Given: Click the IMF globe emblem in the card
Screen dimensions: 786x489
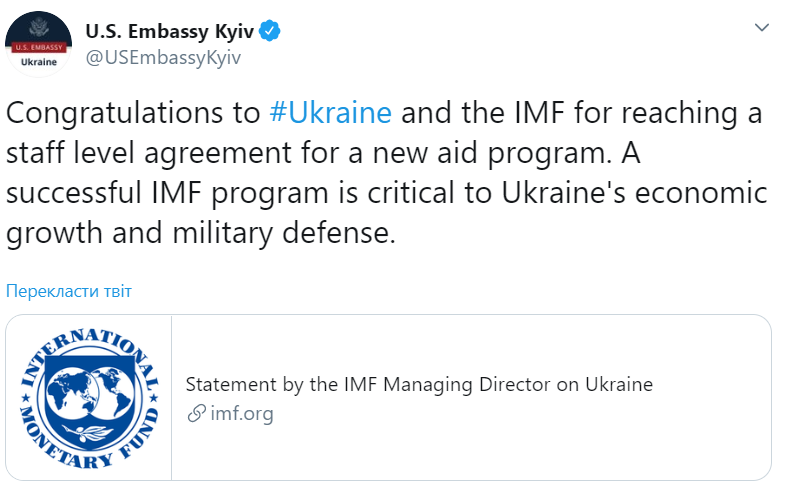Looking at the screenshot, I should [88, 395].
